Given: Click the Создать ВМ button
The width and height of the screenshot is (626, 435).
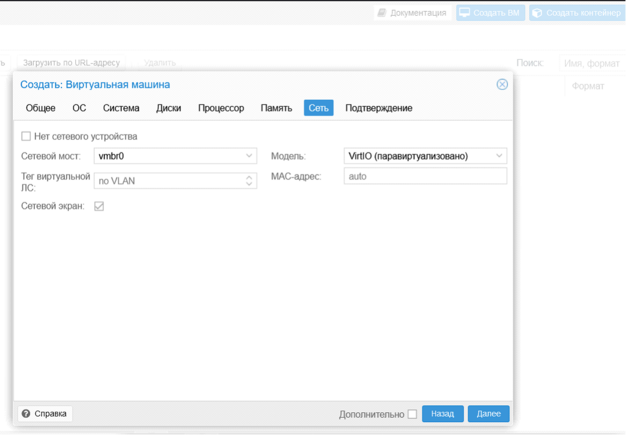Looking at the screenshot, I should tap(490, 13).
